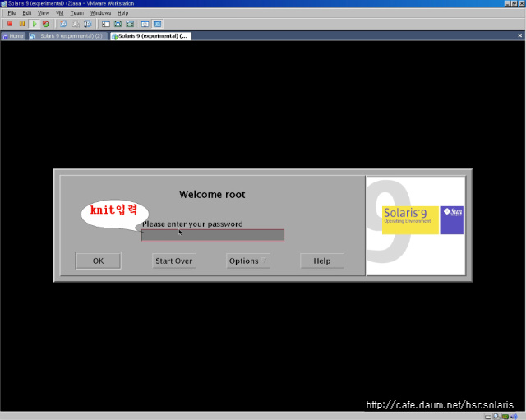Click the yellow Suspend toolbar icon
The image size is (526, 420).
(x=22, y=24)
